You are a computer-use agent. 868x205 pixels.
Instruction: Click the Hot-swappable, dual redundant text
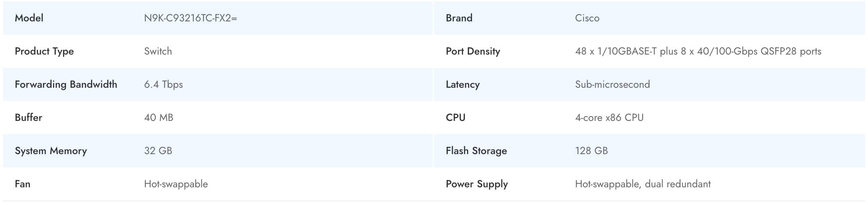tap(643, 184)
